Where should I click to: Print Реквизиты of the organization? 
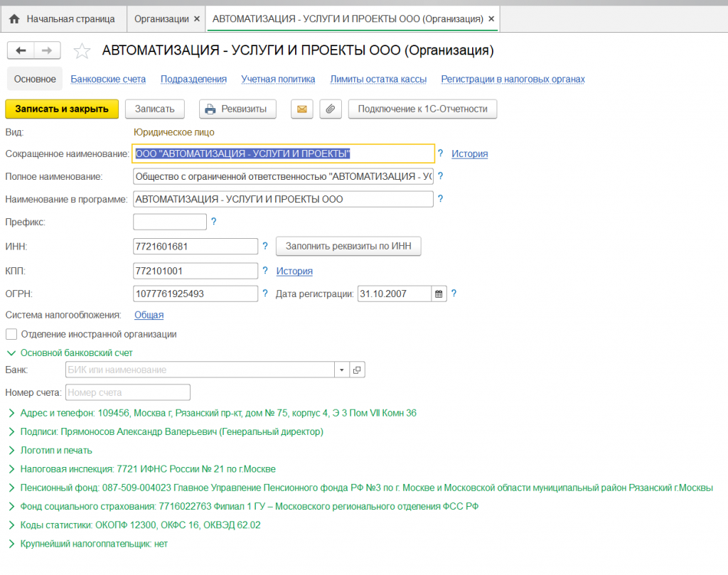237,109
